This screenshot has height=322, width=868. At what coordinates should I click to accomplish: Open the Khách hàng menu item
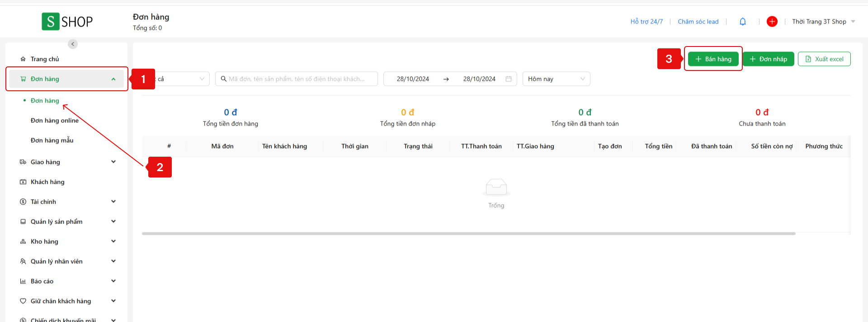[66, 182]
